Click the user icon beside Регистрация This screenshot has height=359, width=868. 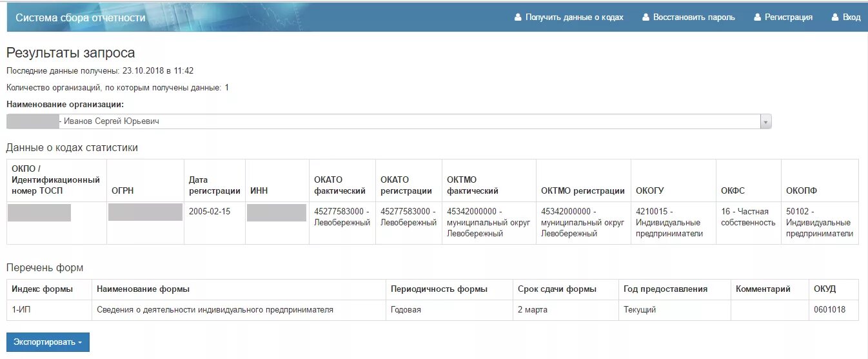758,17
